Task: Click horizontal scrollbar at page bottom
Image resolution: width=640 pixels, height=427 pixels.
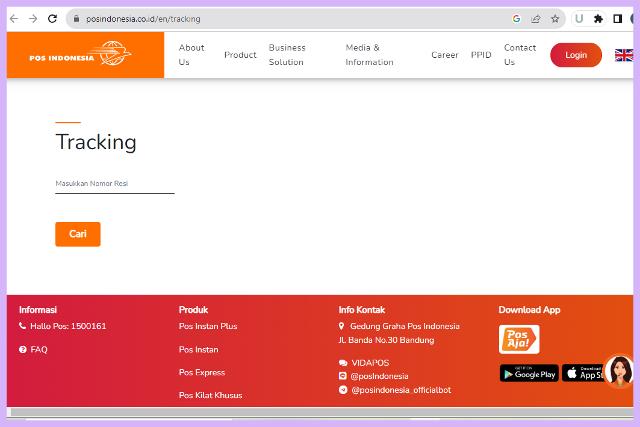Action: click(322, 411)
